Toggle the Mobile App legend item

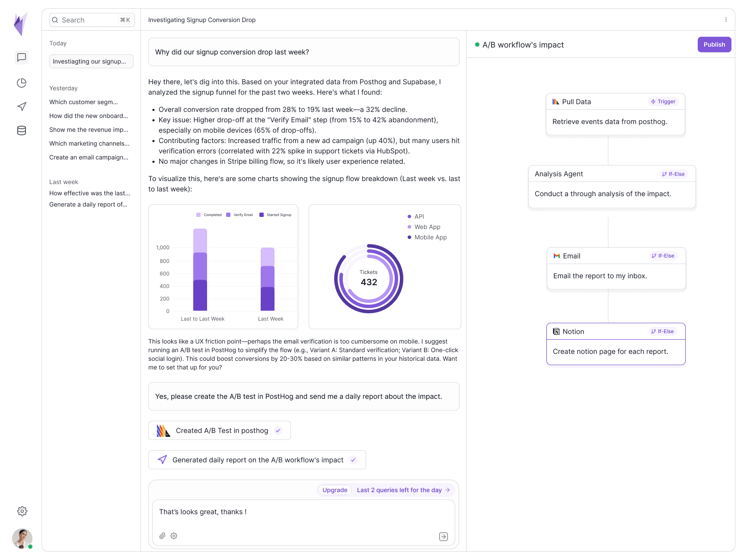coord(427,237)
